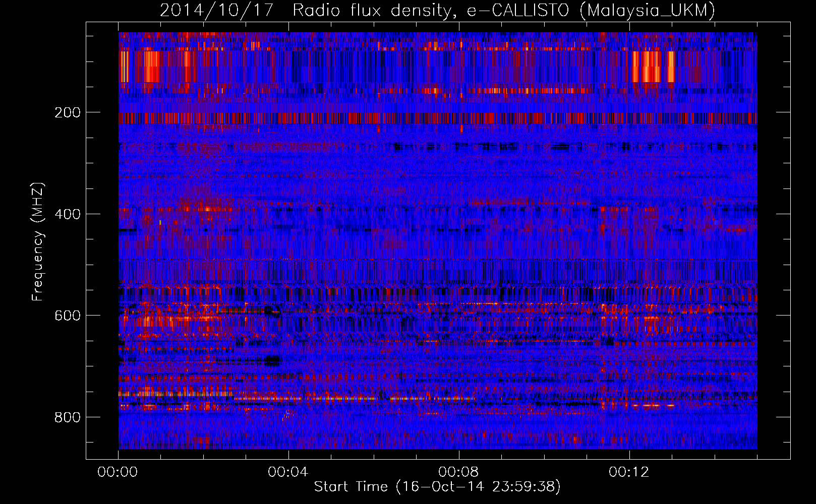This screenshot has width=816, height=504.
Task: Click the 00:04 time tick label
Action: [x=288, y=472]
